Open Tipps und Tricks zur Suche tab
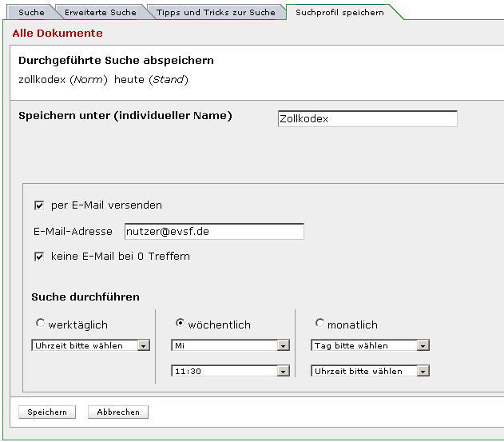 pyautogui.click(x=216, y=13)
